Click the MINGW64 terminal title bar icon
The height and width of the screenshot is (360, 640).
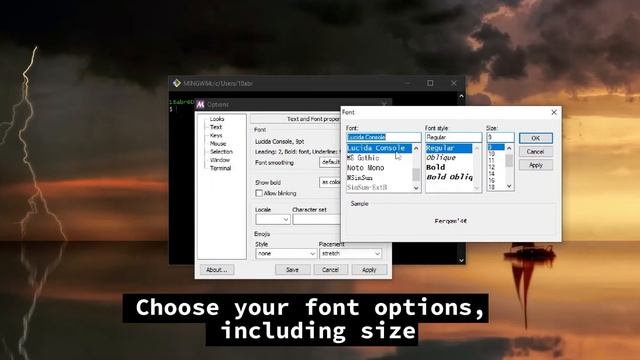click(176, 83)
